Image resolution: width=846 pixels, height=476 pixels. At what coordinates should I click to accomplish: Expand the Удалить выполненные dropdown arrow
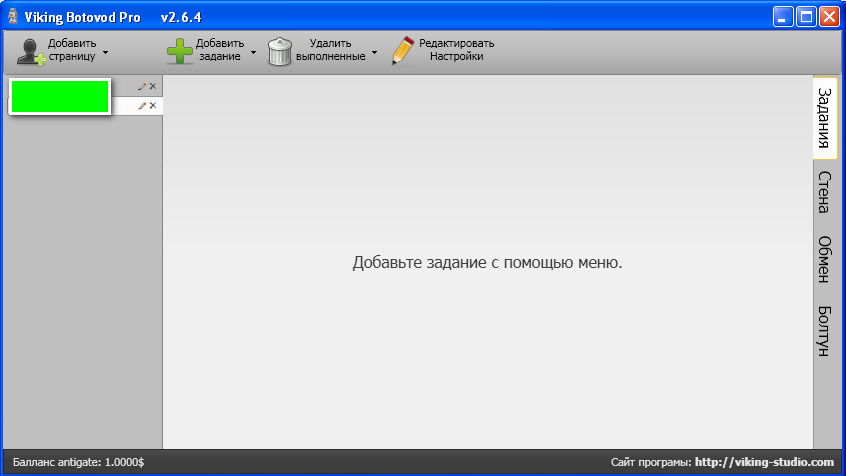[x=375, y=51]
